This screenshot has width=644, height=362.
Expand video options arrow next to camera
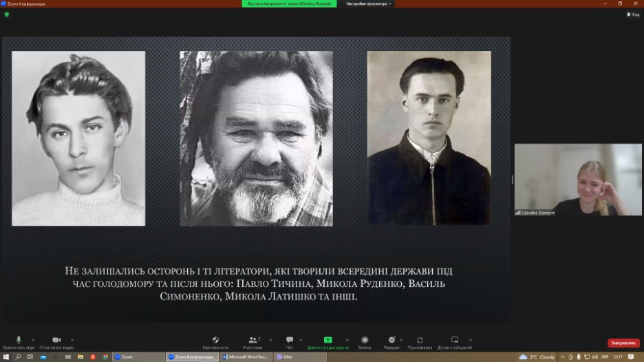point(72,340)
